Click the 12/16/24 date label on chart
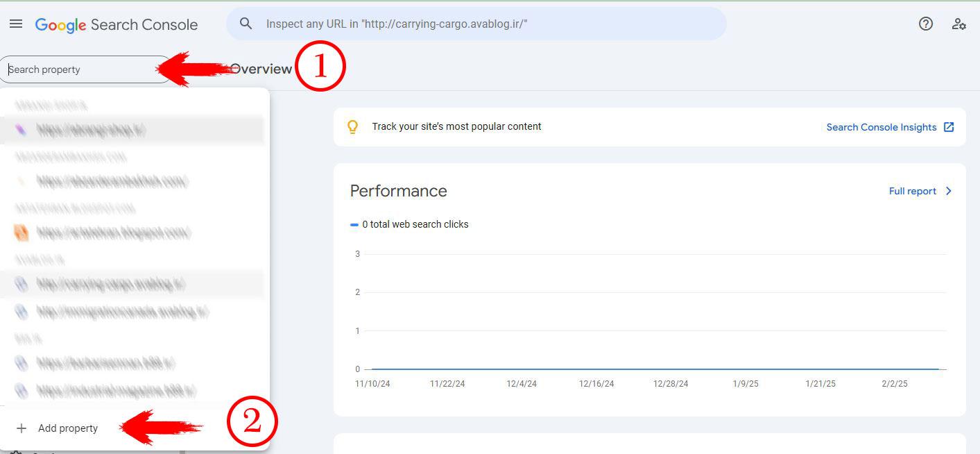Image resolution: width=980 pixels, height=454 pixels. 596,384
